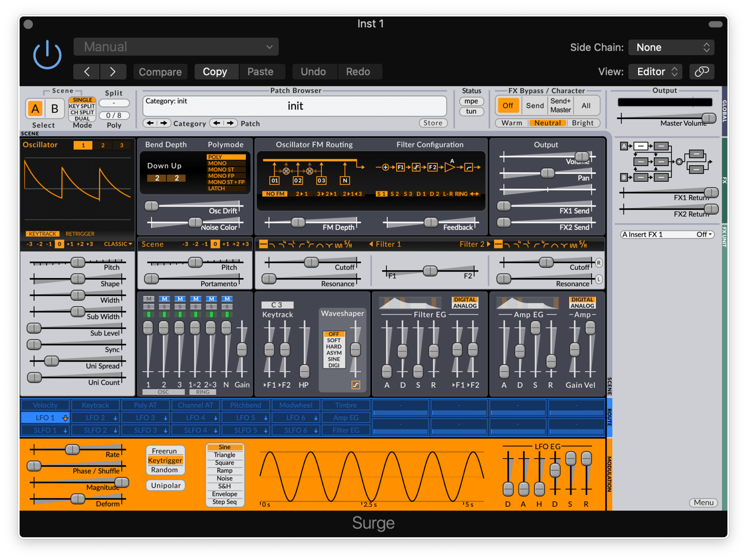The width and height of the screenshot is (747, 560).
Task: Set Filter EG mode to DIGITAL
Action: pos(465,300)
